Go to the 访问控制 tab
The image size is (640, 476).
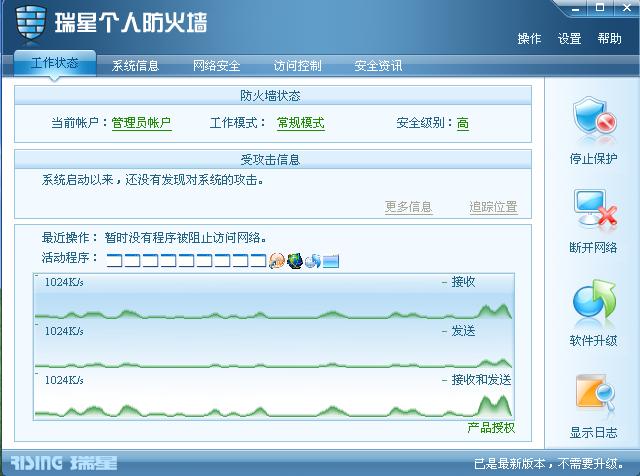coord(298,66)
